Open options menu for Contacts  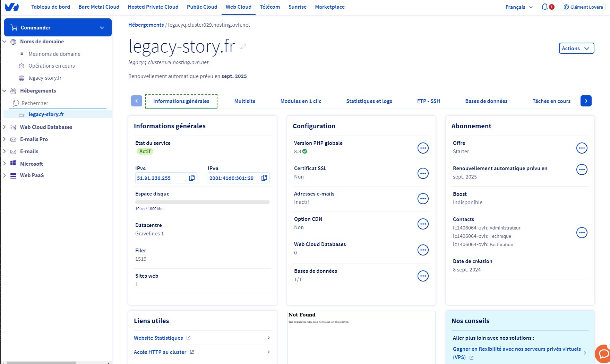click(x=582, y=233)
